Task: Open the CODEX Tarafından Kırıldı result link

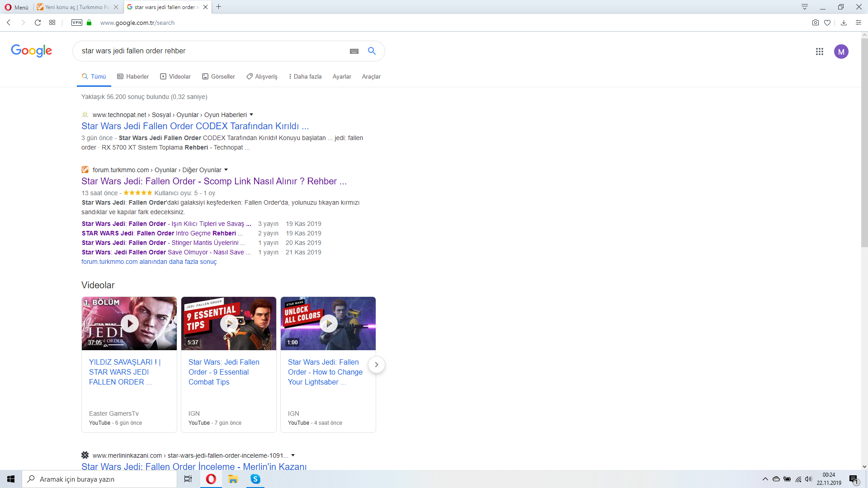Action: click(195, 126)
